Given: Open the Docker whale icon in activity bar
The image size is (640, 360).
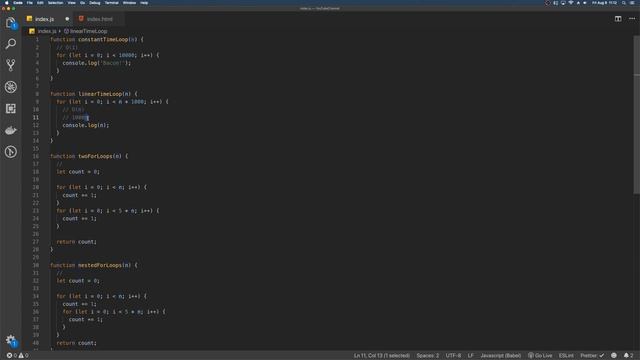Looking at the screenshot, I should 11,130.
